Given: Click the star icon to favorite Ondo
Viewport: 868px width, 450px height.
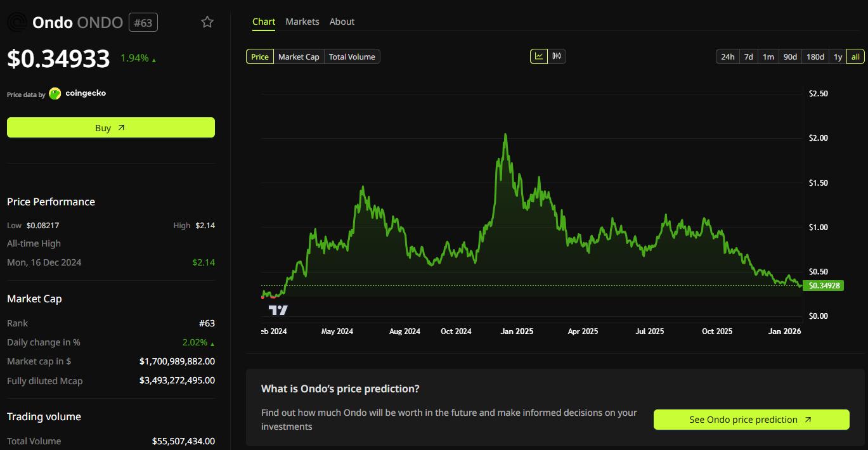Looking at the screenshot, I should click(x=207, y=22).
